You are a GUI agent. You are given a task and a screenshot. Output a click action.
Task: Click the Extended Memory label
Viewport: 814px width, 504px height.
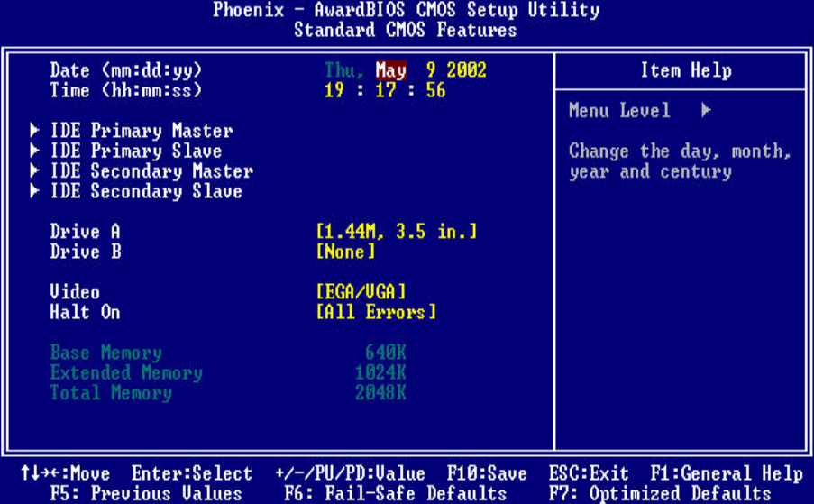(126, 373)
